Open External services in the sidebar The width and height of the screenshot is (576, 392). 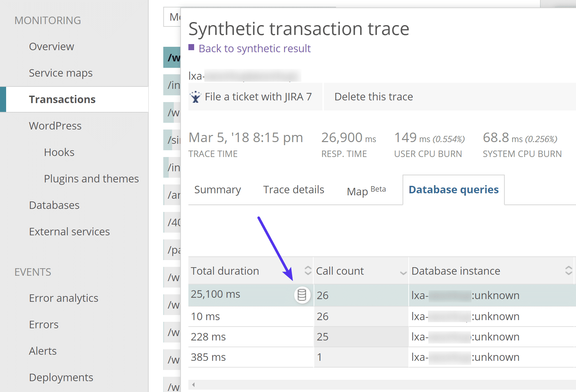pos(69,231)
